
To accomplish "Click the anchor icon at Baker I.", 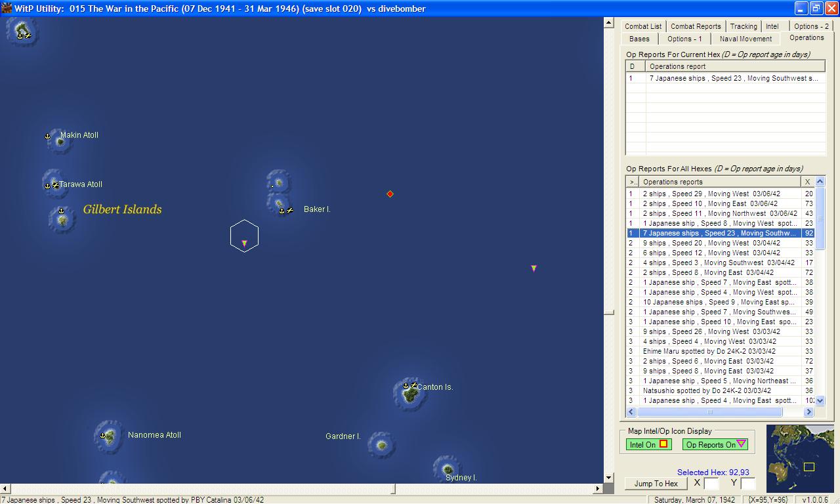I will (282, 211).
